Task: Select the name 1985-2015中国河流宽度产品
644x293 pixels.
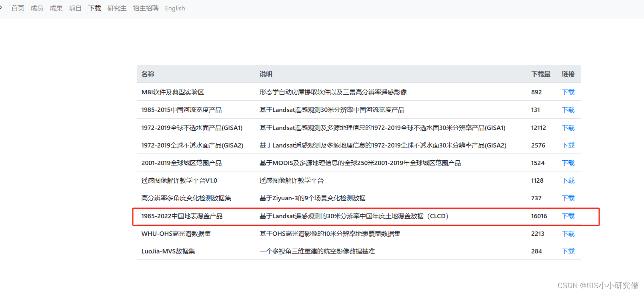Action: [x=182, y=110]
